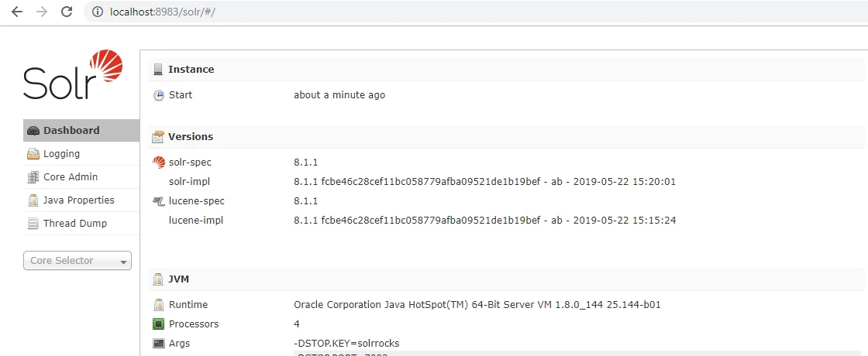Image resolution: width=868 pixels, height=356 pixels.
Task: Open Java Properties page
Action: tap(81, 200)
